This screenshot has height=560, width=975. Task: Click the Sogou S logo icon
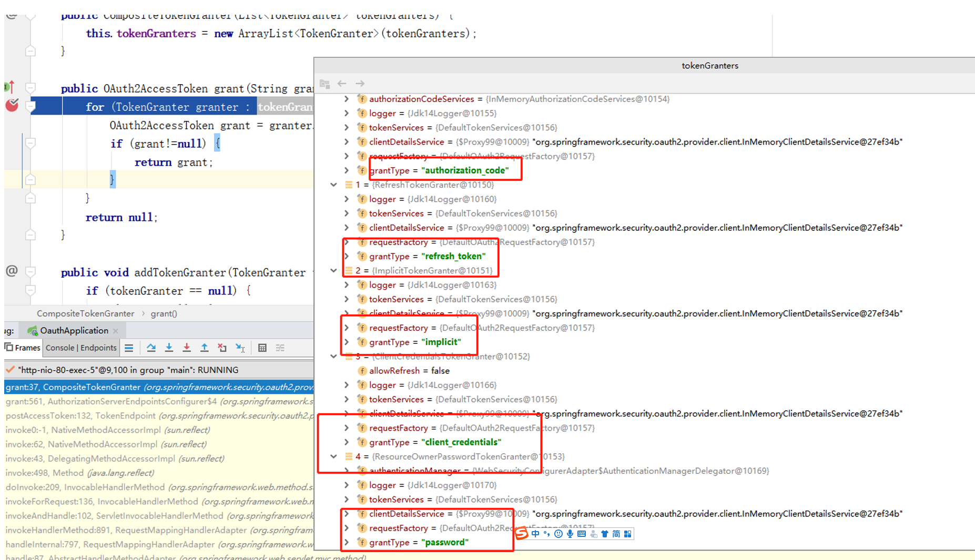coord(521,534)
